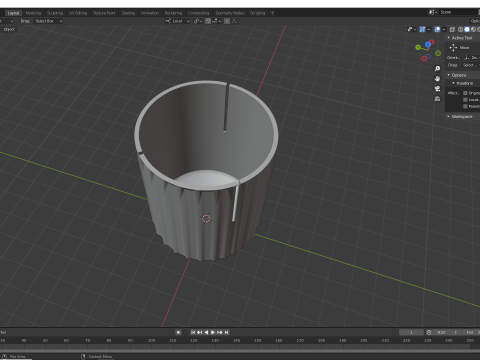Open the pivot point dropdown
This screenshot has width=480, height=360.
coord(198,21)
